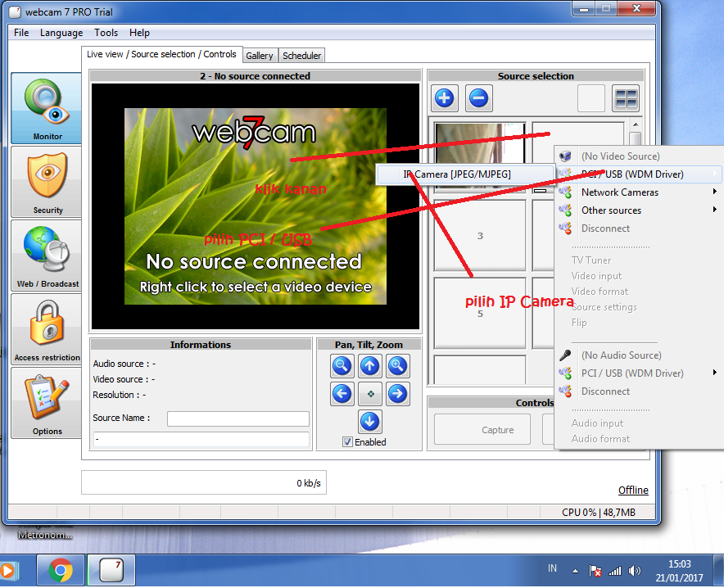
Task: Expand the Other sources submenu
Action: (x=639, y=210)
